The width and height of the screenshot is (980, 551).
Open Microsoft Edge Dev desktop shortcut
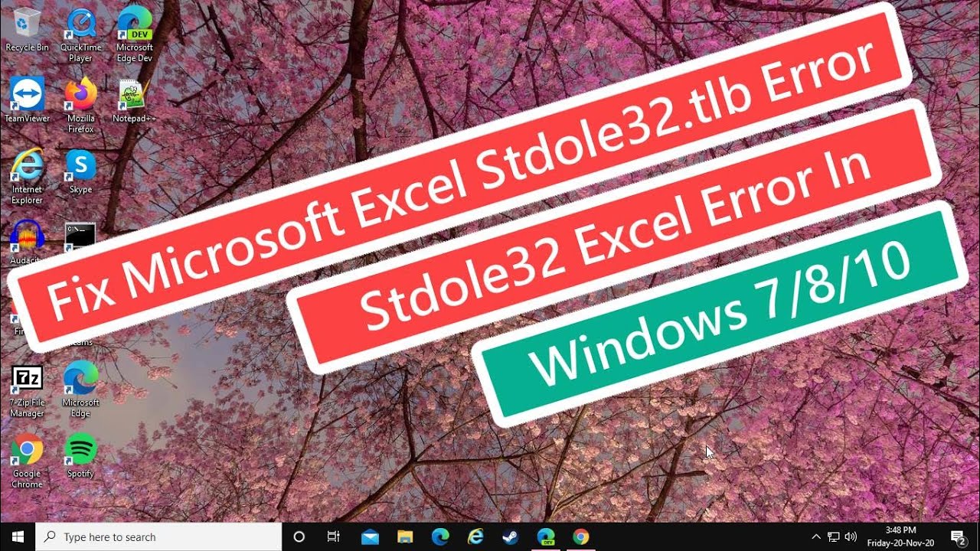pyautogui.click(x=134, y=35)
